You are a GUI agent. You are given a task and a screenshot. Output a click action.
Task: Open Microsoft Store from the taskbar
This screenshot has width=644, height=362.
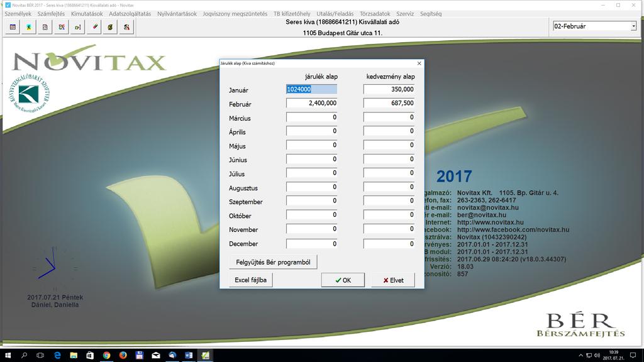90,356
